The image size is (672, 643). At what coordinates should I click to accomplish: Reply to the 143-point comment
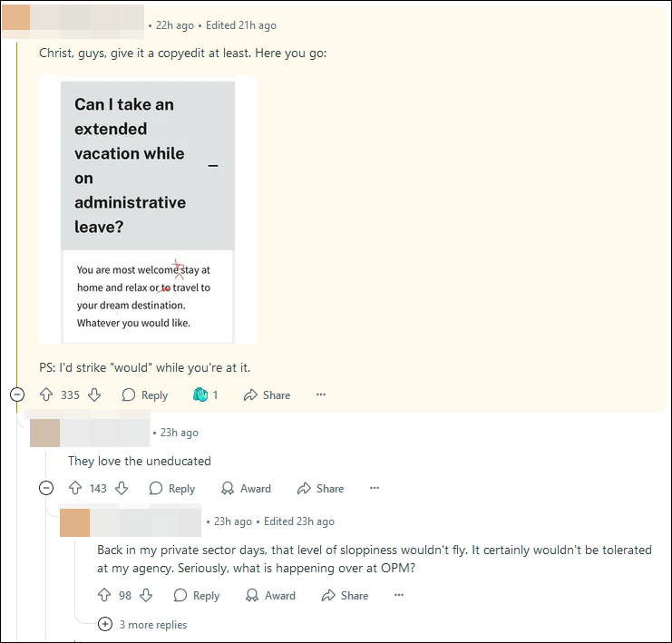(x=172, y=488)
